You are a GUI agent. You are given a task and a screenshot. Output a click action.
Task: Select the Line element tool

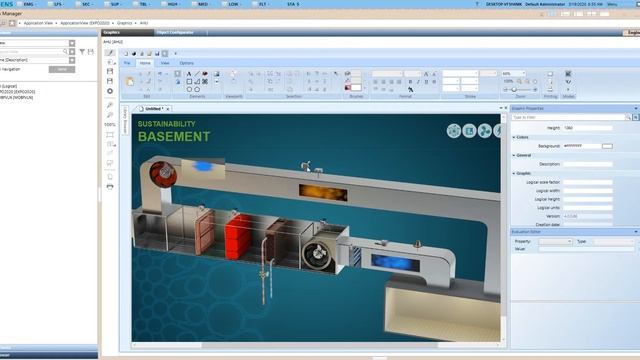pyautogui.click(x=197, y=74)
